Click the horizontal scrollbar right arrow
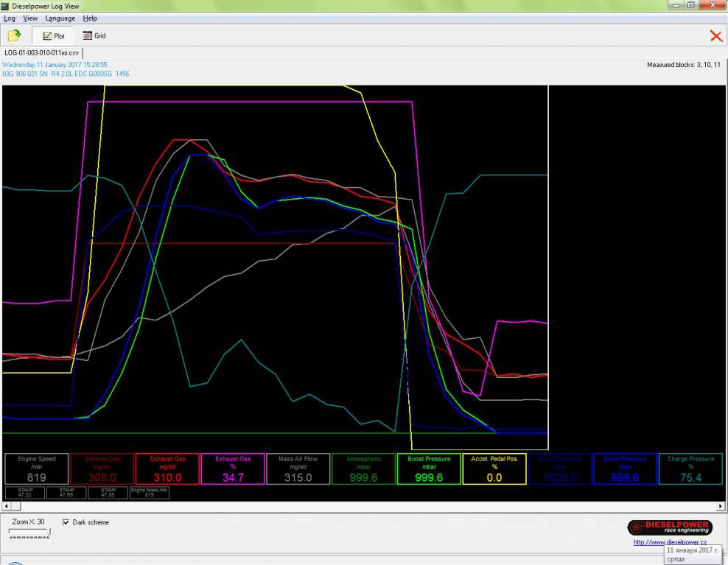The image size is (728, 565). pyautogui.click(x=721, y=506)
